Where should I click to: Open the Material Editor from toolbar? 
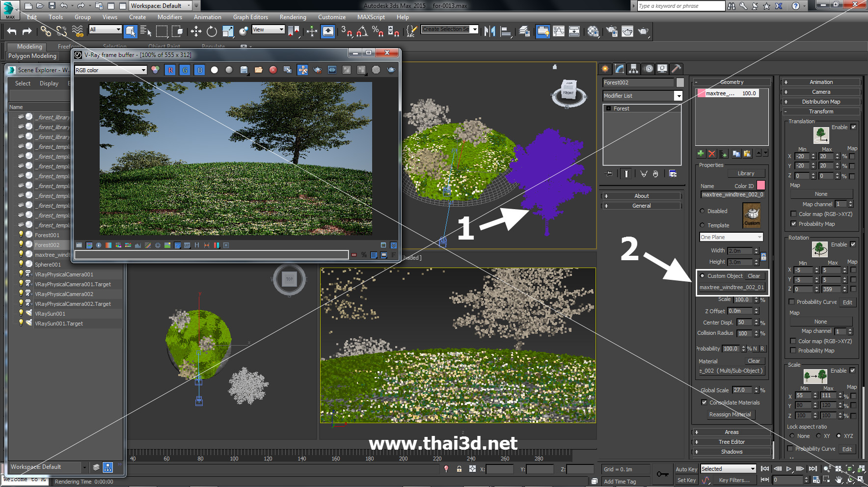coord(593,31)
